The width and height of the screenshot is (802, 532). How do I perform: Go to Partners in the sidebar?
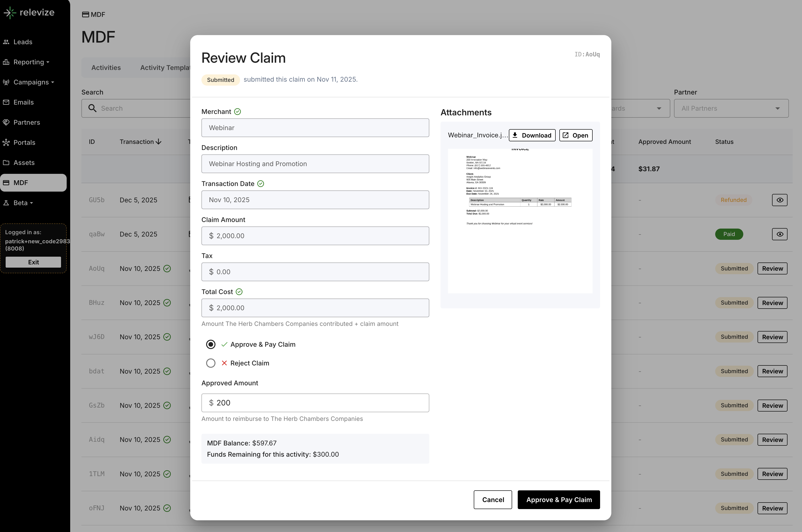(26, 123)
